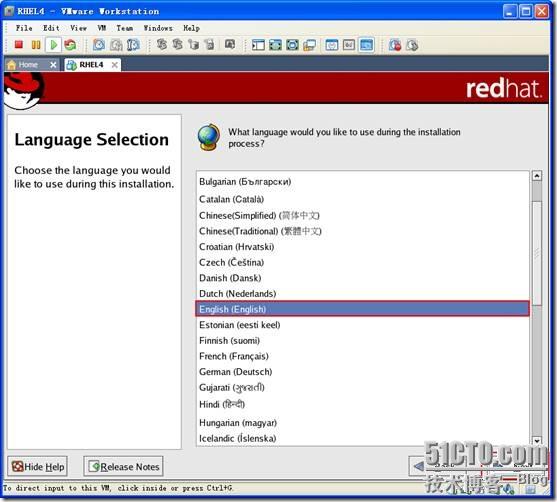Select German (Deutsch) language

click(362, 372)
